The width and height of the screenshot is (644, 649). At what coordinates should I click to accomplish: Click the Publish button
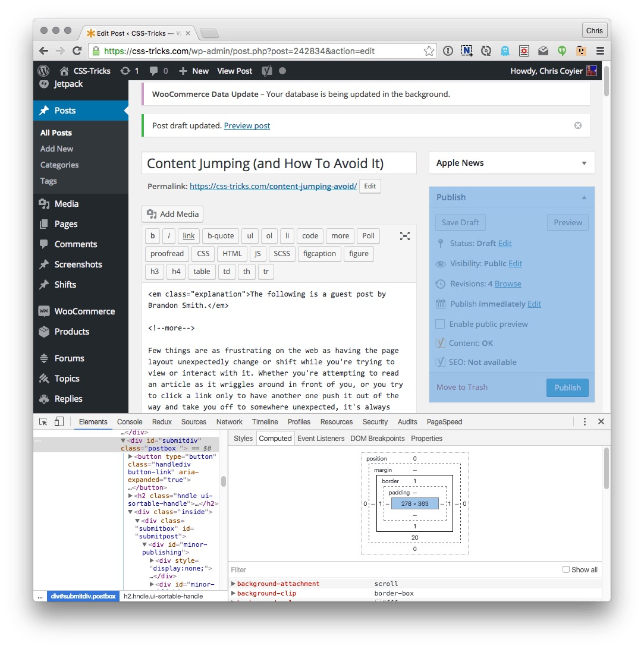pos(567,388)
